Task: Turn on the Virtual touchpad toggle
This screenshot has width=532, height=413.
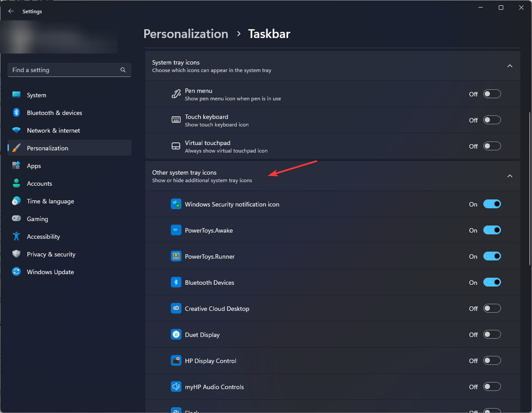Action: pos(492,146)
